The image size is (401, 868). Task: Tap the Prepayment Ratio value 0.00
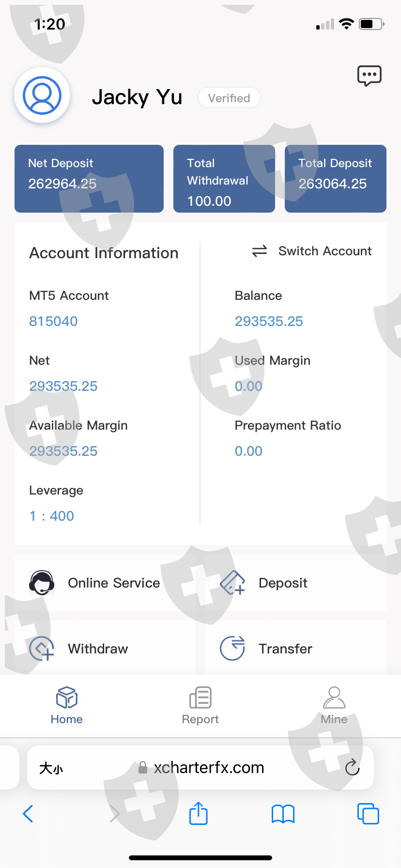point(248,451)
